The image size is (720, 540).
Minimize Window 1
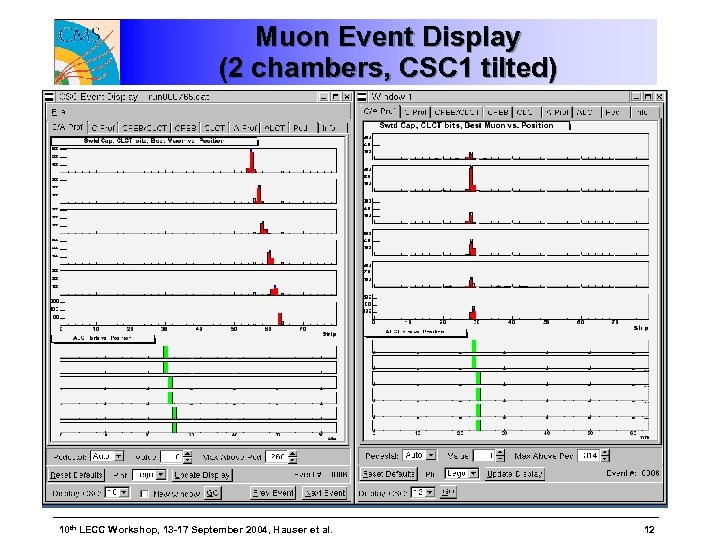coord(636,96)
